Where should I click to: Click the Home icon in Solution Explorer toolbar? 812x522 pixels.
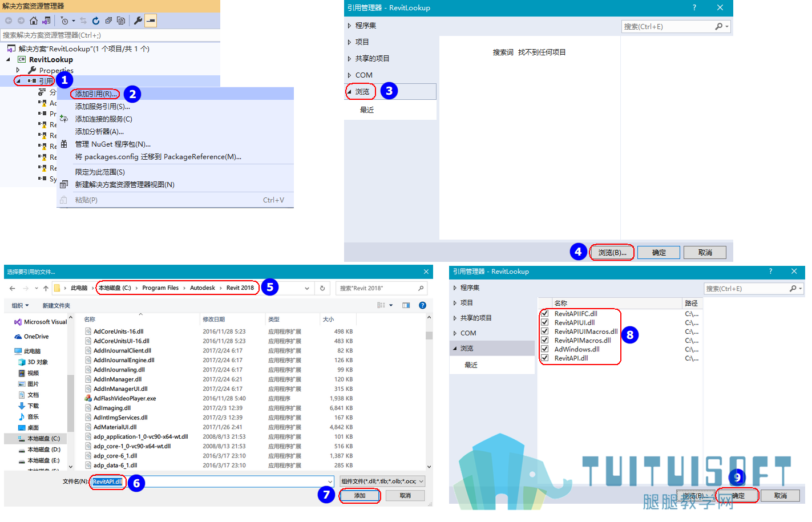click(34, 21)
